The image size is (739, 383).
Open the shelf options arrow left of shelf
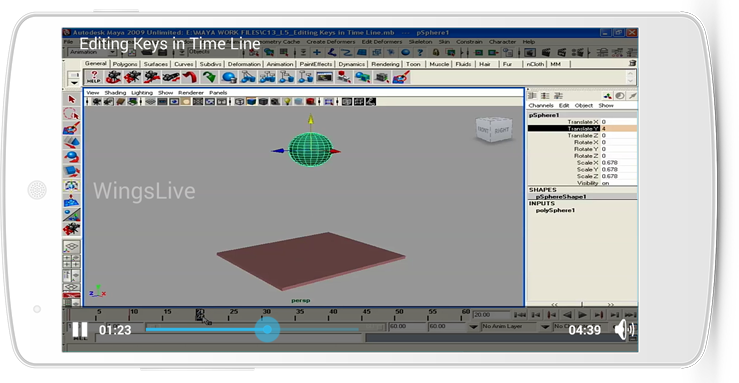click(74, 83)
